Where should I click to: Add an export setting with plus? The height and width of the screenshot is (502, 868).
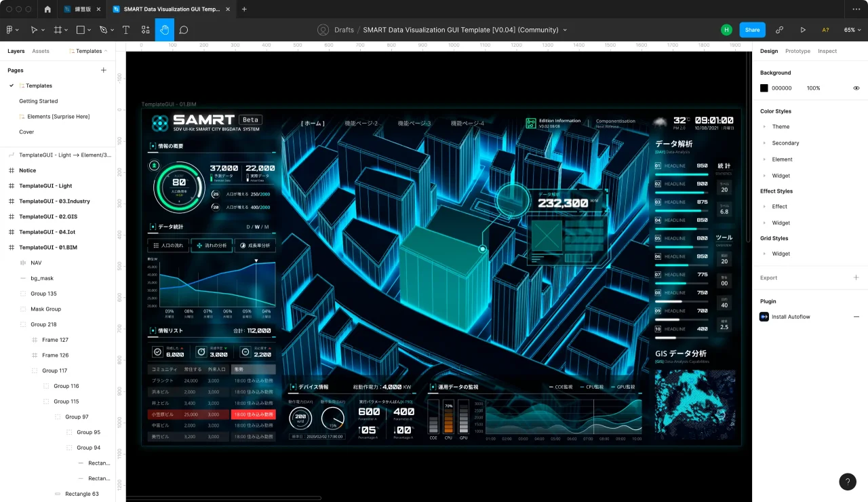(856, 277)
